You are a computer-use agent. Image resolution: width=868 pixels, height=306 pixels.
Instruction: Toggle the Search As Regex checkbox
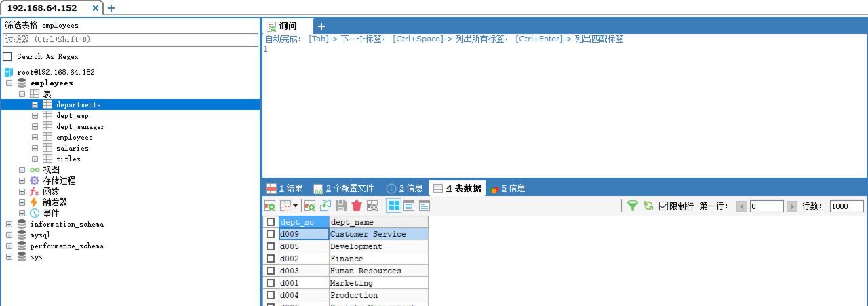(x=7, y=56)
